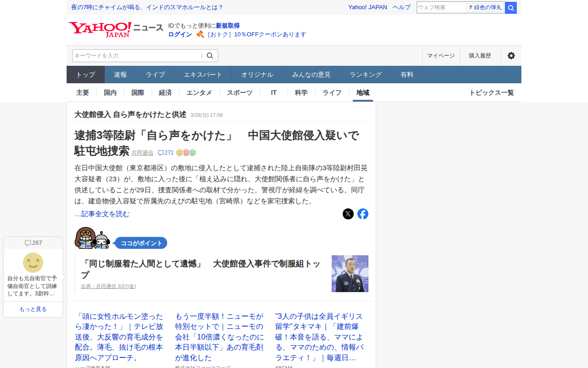Open トピックス一覧 link
588x368 pixels.
[492, 92]
